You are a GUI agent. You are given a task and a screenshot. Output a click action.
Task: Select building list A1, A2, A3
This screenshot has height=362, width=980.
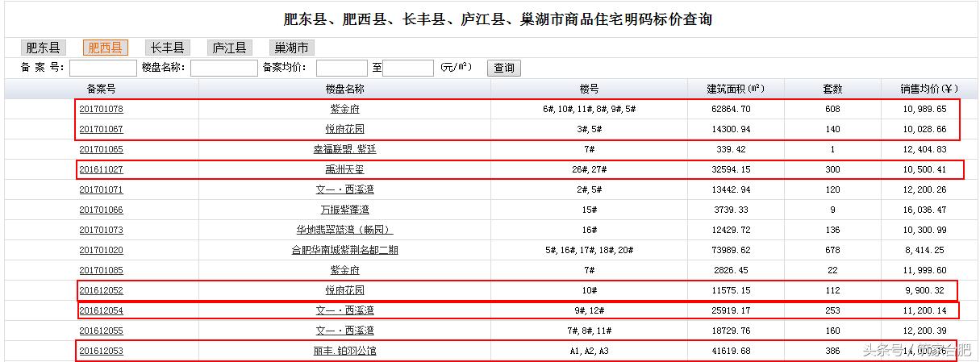[x=589, y=351]
